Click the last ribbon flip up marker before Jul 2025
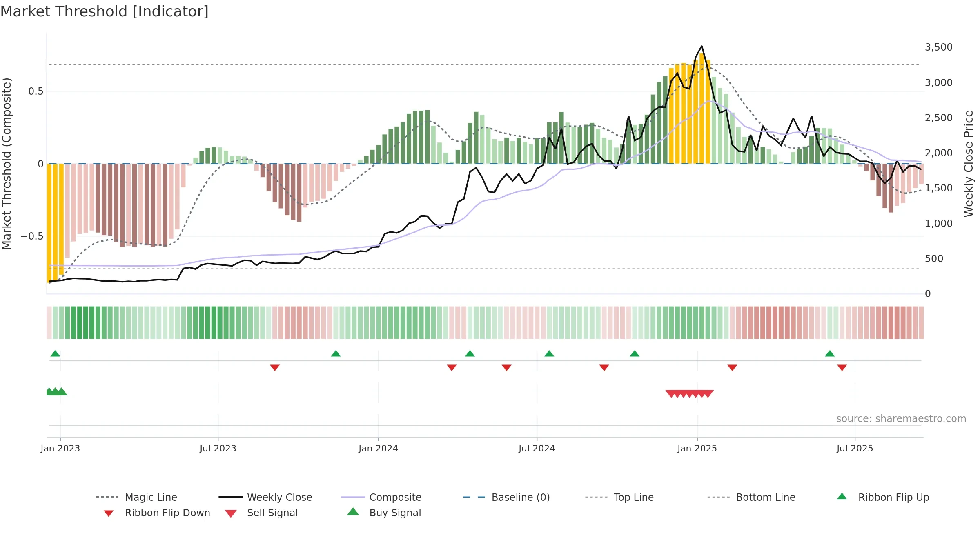 830,353
